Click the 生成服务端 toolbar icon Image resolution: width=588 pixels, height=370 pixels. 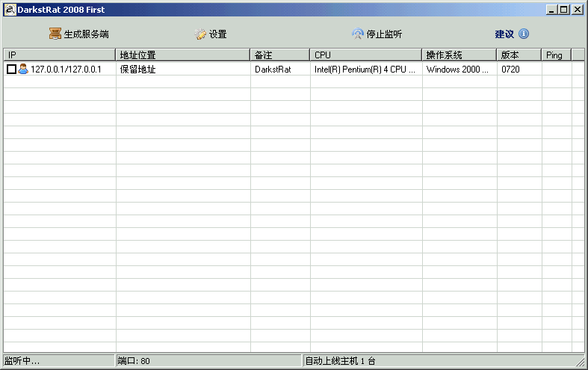pos(55,34)
